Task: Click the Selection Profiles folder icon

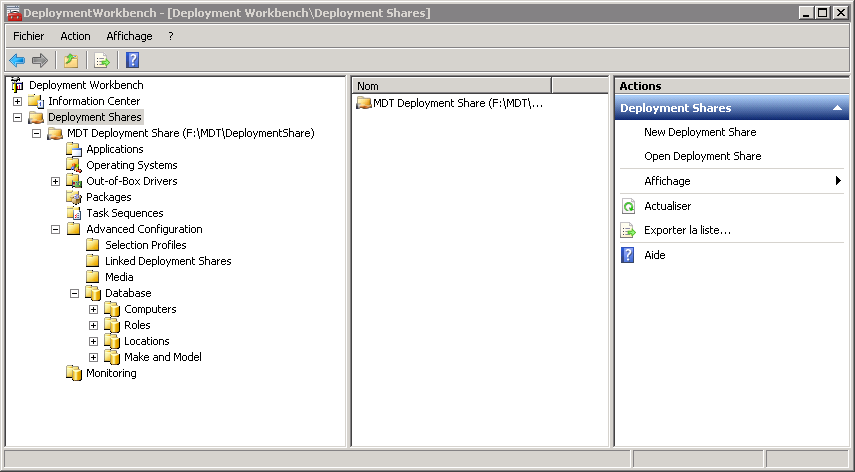Action: pos(93,245)
